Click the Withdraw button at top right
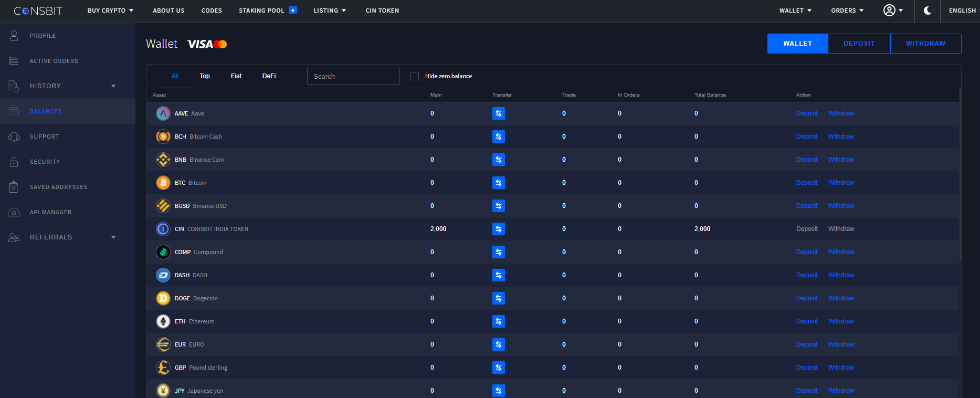 tap(925, 44)
